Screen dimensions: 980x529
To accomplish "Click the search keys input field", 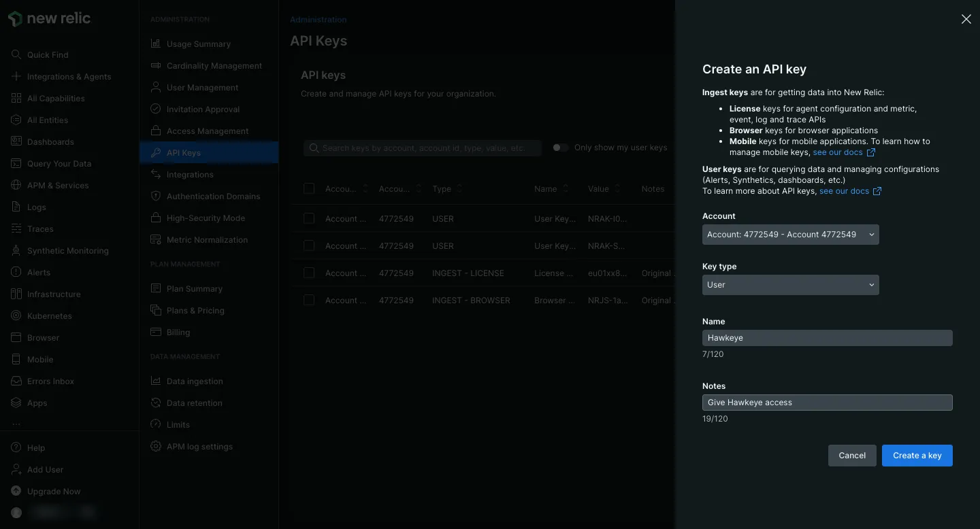I will coord(423,148).
